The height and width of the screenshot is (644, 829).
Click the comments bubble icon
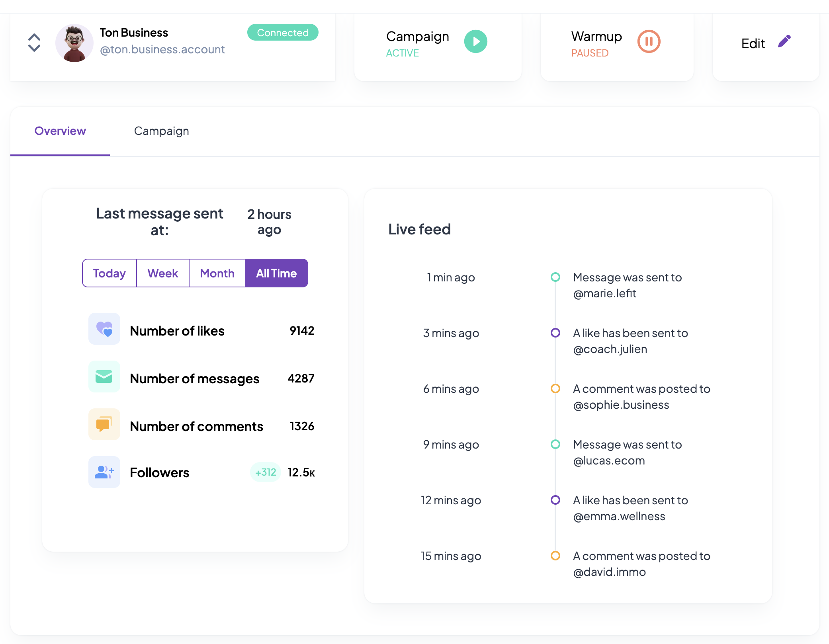point(104,424)
